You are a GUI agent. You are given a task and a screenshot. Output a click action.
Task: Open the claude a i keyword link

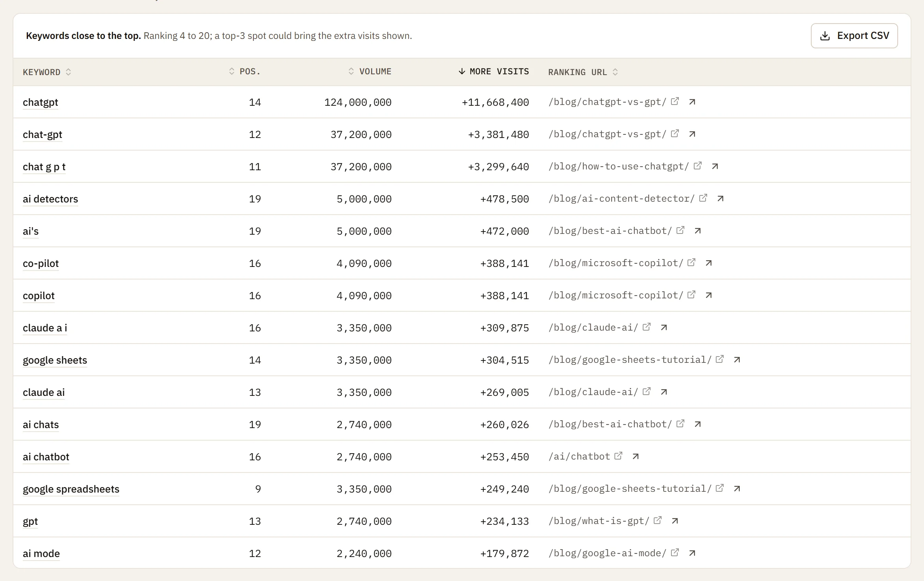pyautogui.click(x=45, y=328)
